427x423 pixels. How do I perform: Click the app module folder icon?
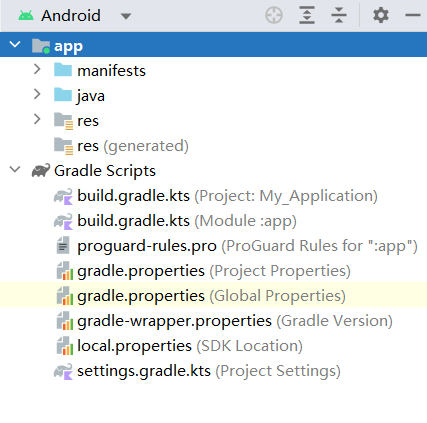point(41,46)
